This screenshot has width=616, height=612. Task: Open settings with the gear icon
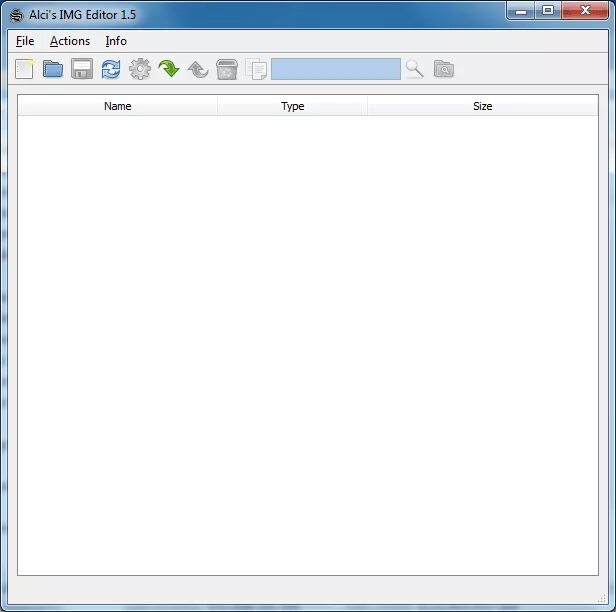pyautogui.click(x=140, y=69)
